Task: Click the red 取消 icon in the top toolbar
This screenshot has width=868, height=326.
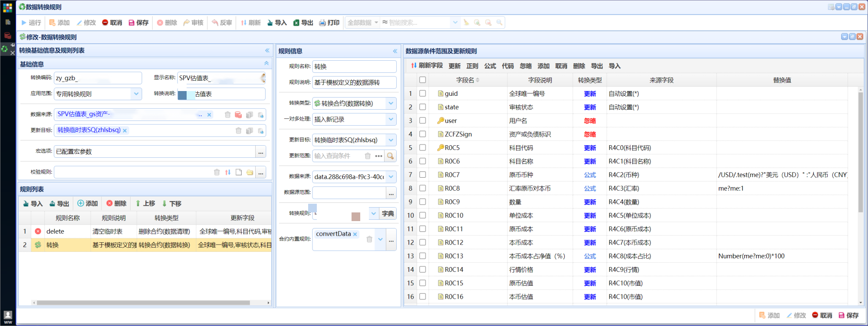Action: (x=105, y=23)
